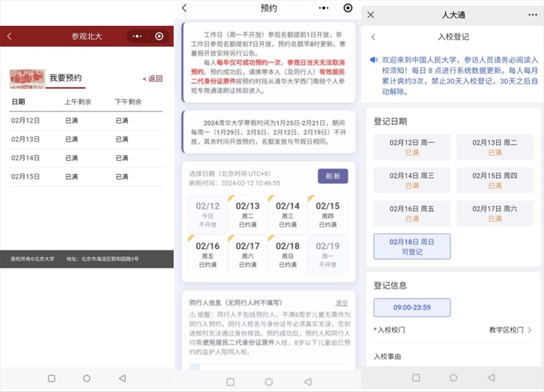The width and height of the screenshot is (544, 392).
Task: Click the 返回 link
Action: 153,79
